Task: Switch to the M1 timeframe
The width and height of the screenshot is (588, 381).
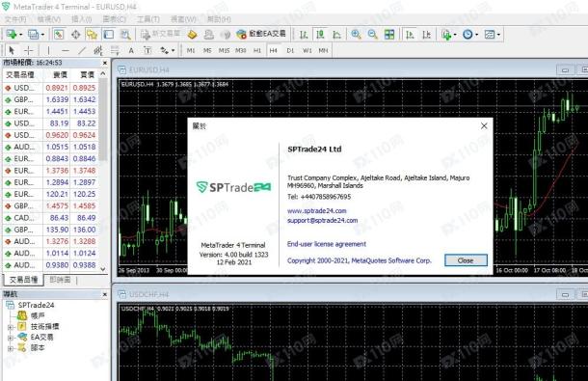Action: [x=191, y=50]
